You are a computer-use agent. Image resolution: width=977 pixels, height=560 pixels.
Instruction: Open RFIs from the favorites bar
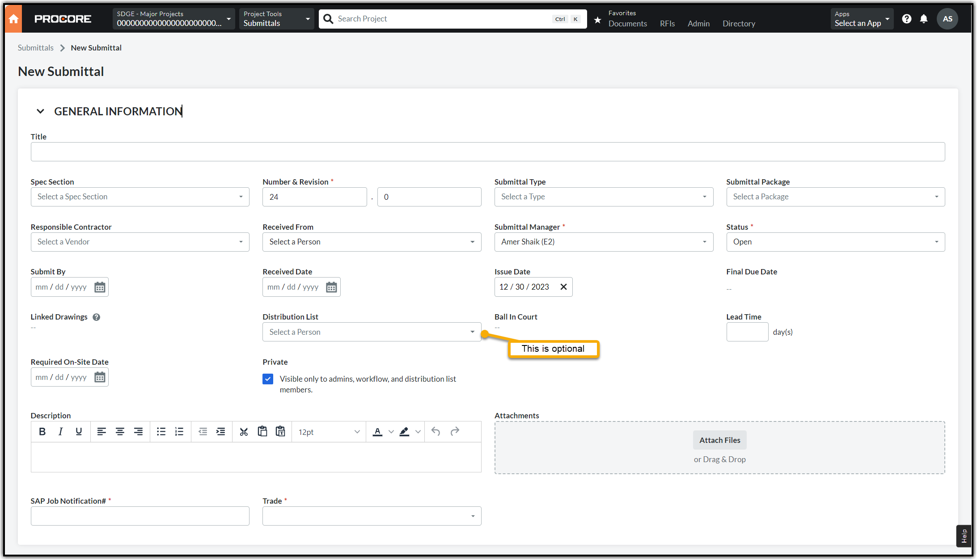667,24
